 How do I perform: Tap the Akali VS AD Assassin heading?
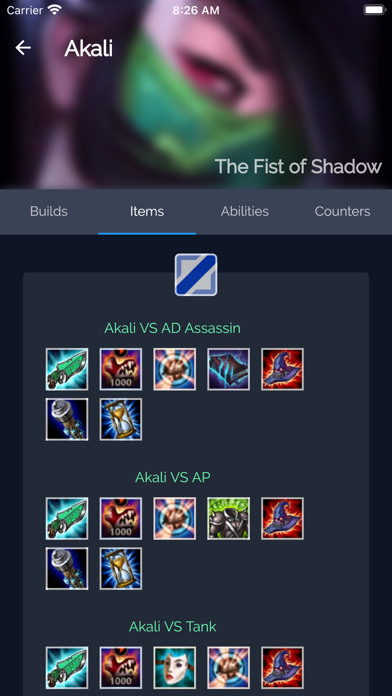(172, 328)
